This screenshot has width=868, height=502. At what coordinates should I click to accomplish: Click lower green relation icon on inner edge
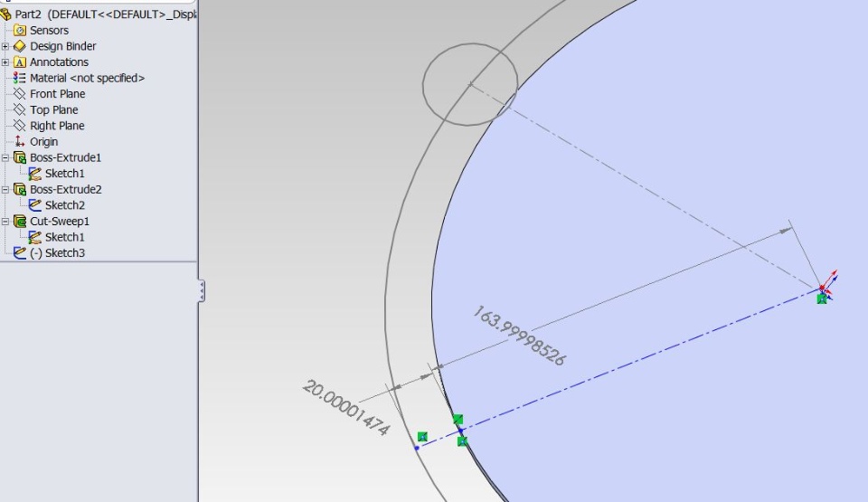462,441
